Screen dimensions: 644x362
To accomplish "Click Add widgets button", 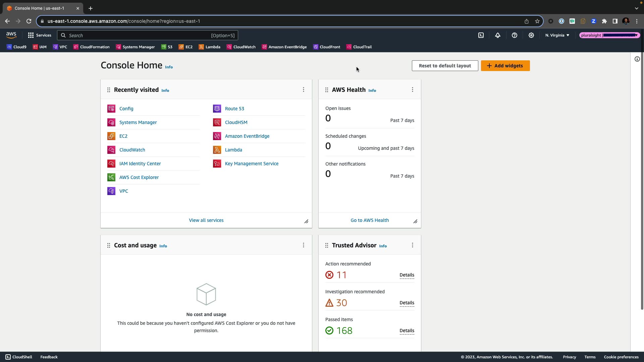I will 505,66.
